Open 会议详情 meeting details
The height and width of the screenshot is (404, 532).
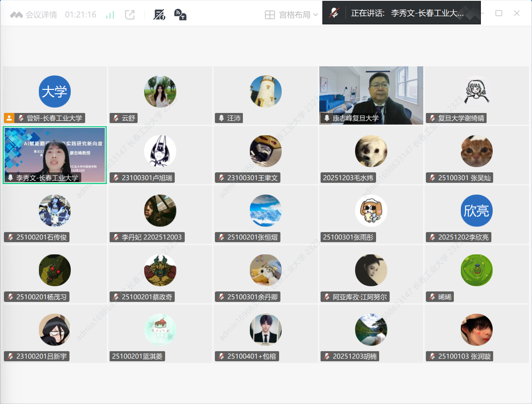click(x=34, y=15)
